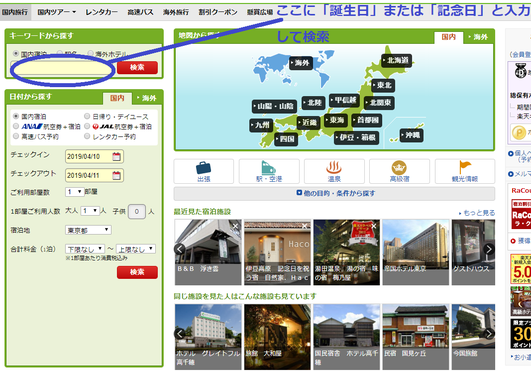Remove B&B 浮き雲 from recently viewed
Screen dimensions: 531x371
(235, 226)
